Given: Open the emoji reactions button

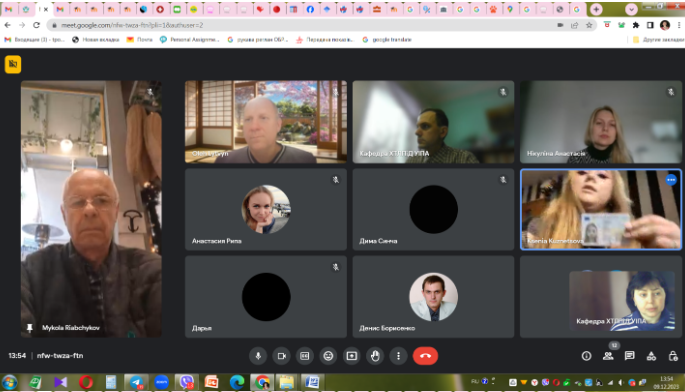Looking at the screenshot, I should tap(328, 356).
